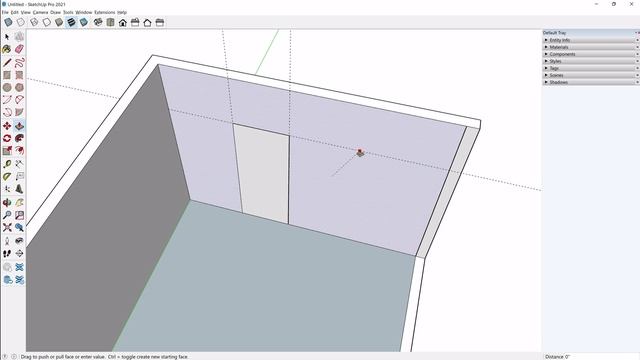Switch to Wireframe style

(34, 22)
